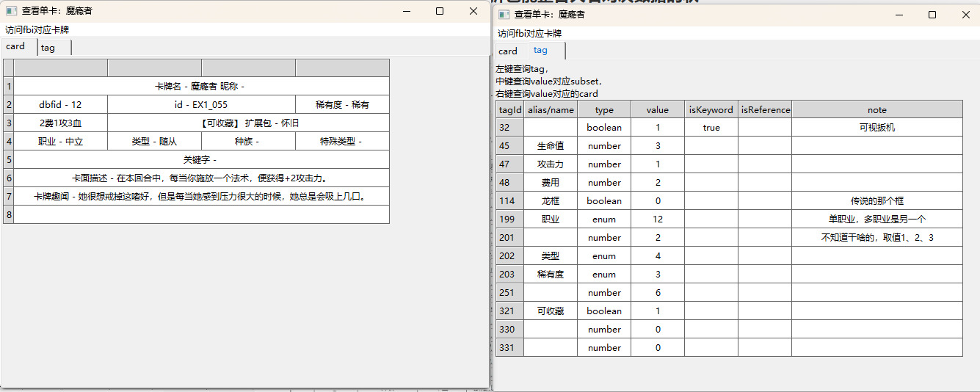The height and width of the screenshot is (392, 980).
Task: Click '单职业, 多职业是另一个' note cell
Action: [x=877, y=219]
